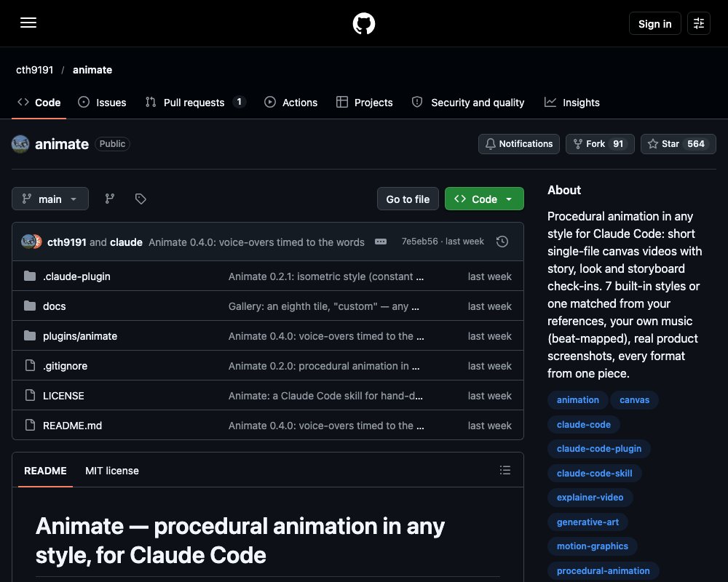
Task: Open the claude-code-skill topic tag
Action: [x=594, y=474]
